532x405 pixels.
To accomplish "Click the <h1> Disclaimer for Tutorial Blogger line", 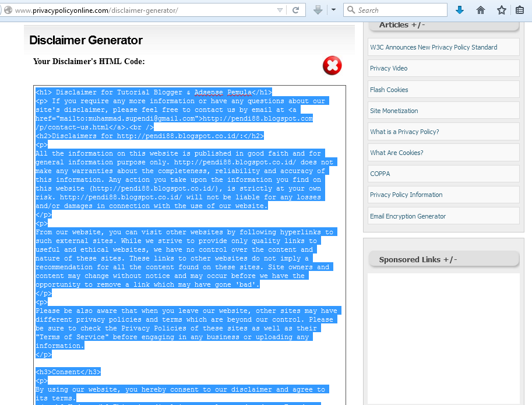I will coord(154,92).
